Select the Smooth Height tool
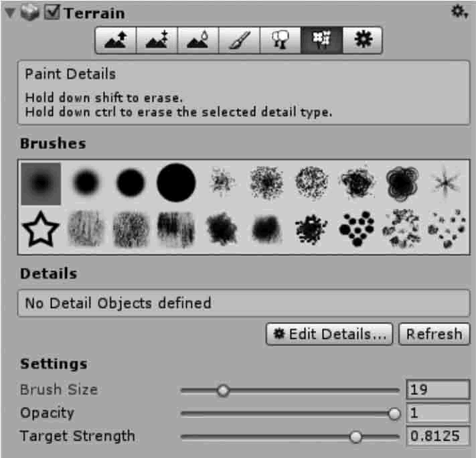Screen dimensions: 476x458 (198, 40)
